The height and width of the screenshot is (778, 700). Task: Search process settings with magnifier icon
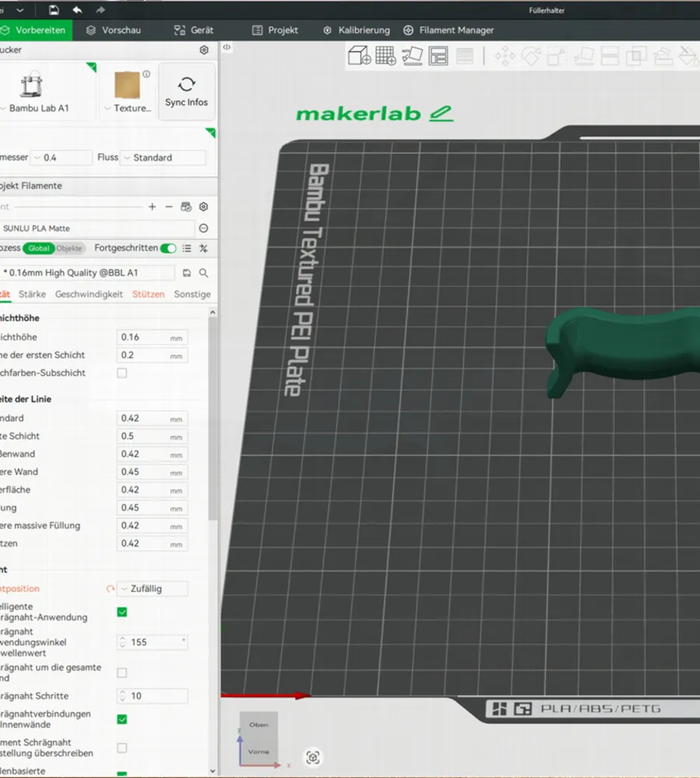(x=204, y=273)
